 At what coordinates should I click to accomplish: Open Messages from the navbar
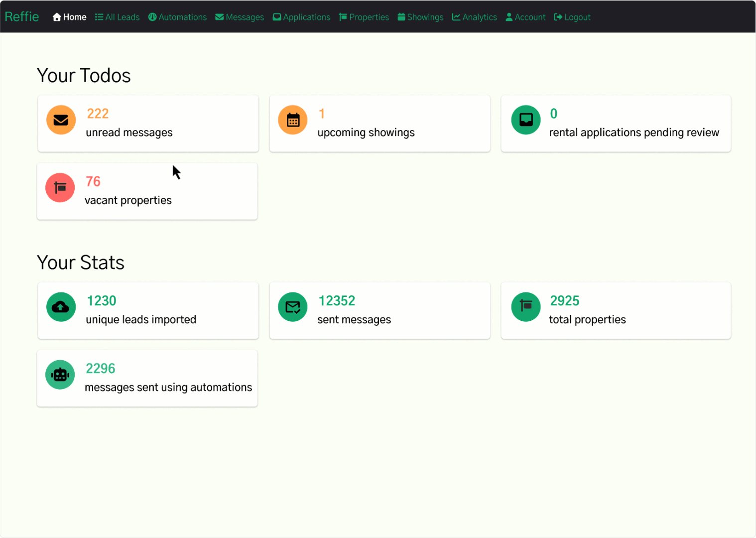pos(240,17)
